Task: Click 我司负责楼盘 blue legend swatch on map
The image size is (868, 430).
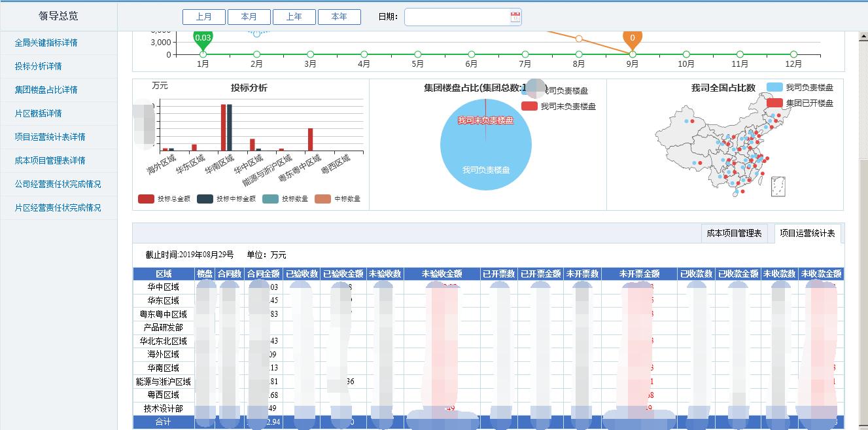Action: pos(774,88)
